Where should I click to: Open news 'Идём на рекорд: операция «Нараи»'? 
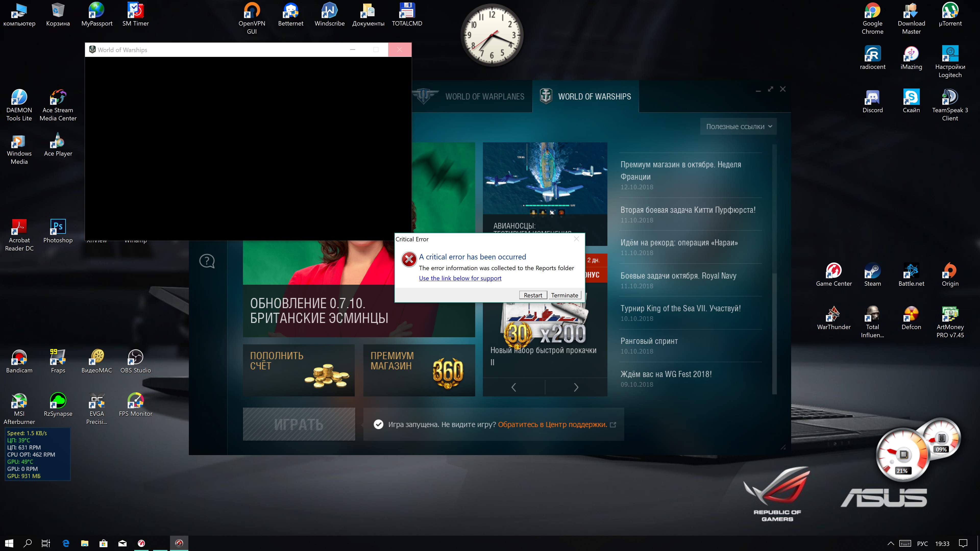coord(691,247)
